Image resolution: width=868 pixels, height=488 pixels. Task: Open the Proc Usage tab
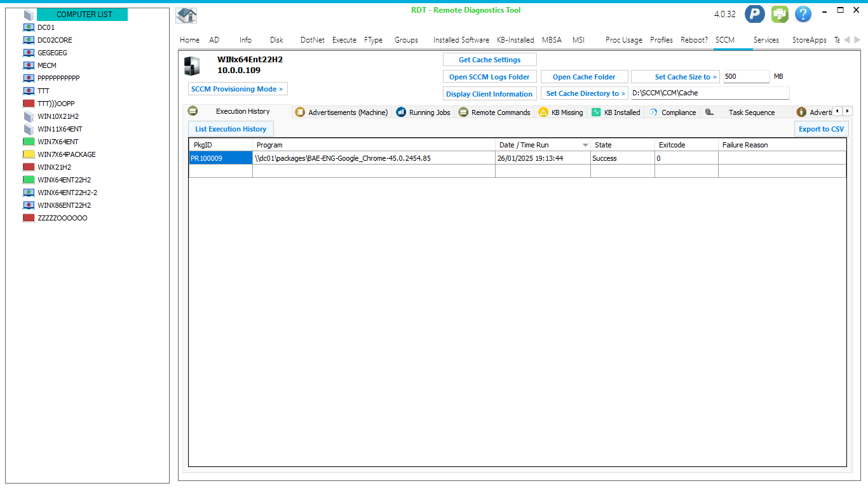click(x=624, y=39)
